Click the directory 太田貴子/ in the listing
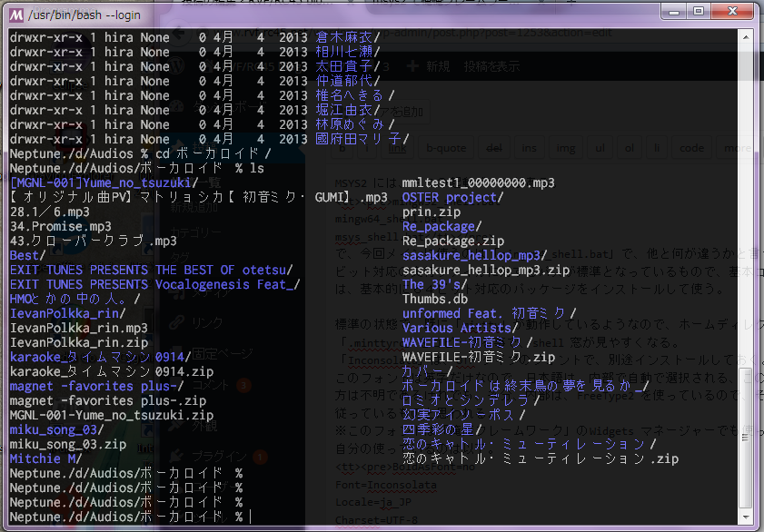This screenshot has width=764, height=532. pos(347,66)
